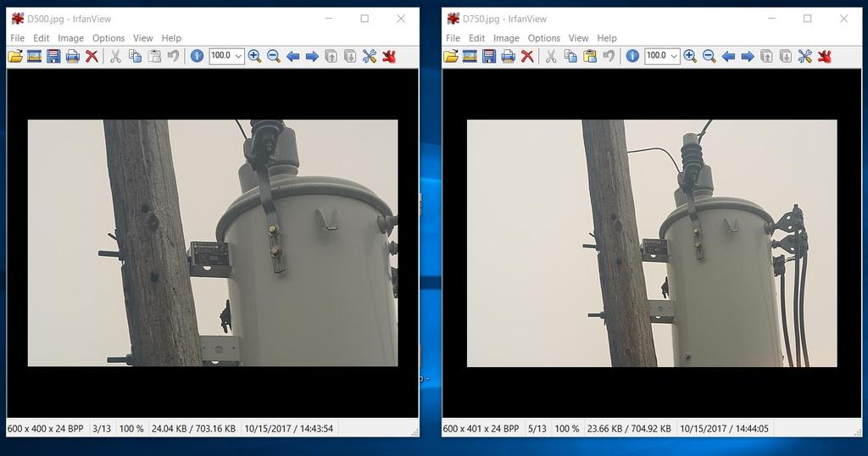Click the Copy icon in D500.jpg window
This screenshot has width=868, height=456.
click(135, 57)
